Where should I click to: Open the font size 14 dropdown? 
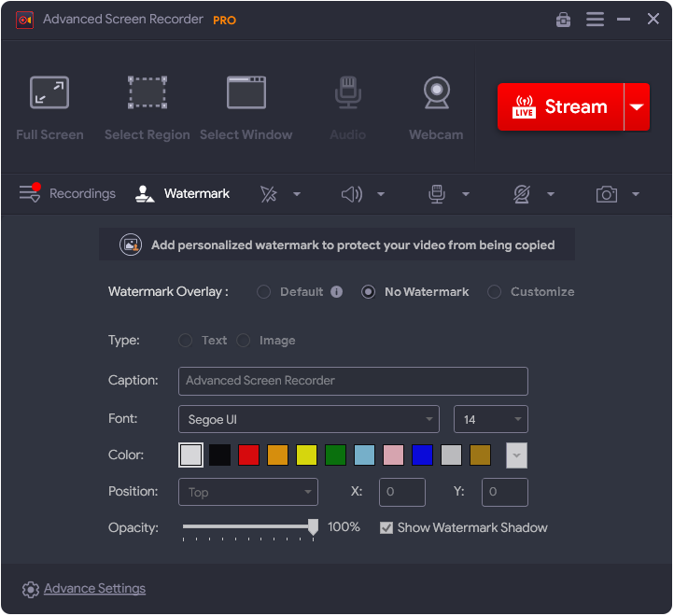pyautogui.click(x=490, y=419)
